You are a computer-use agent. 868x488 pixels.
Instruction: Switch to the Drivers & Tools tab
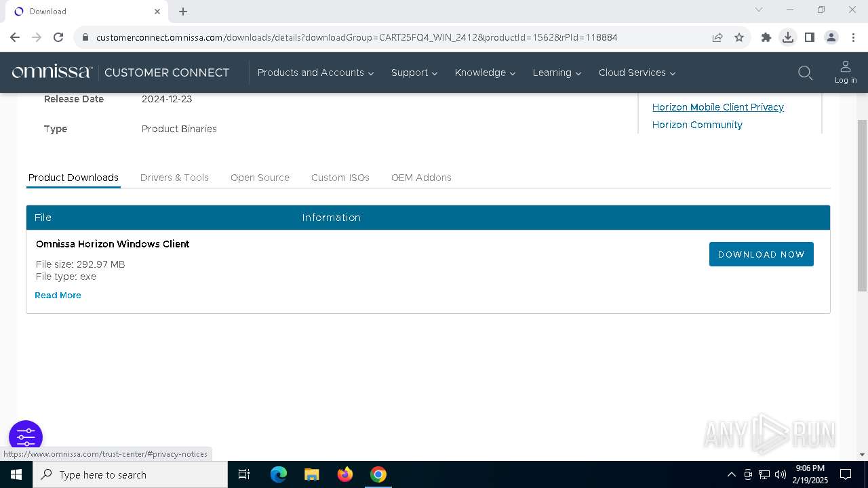coord(174,178)
